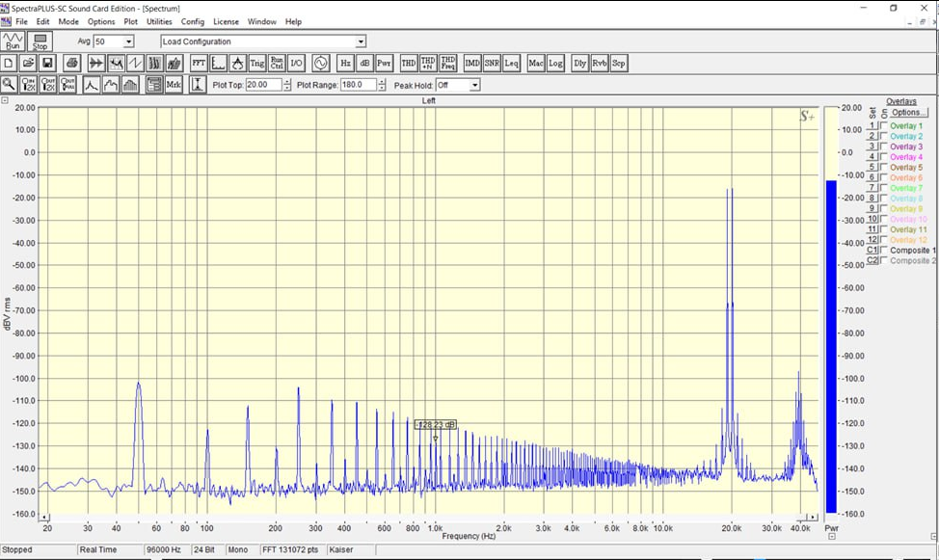Click Set button 11 for Overlay 11

pos(872,229)
